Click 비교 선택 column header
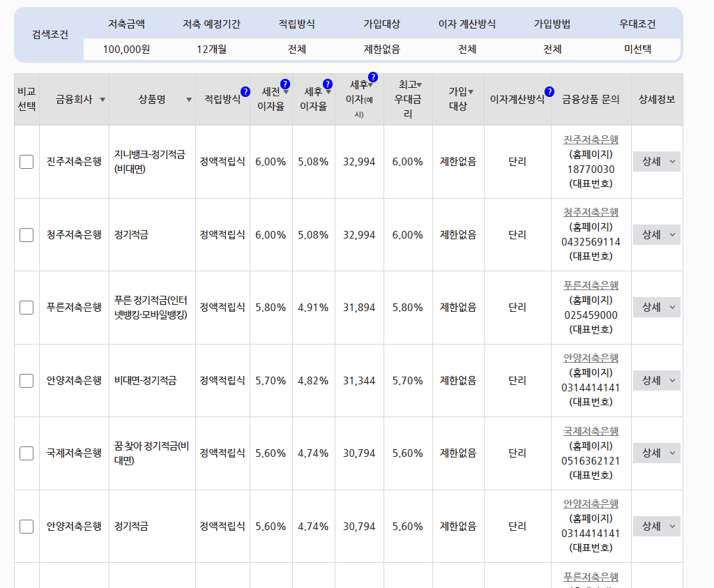The height and width of the screenshot is (588, 714). click(26, 99)
